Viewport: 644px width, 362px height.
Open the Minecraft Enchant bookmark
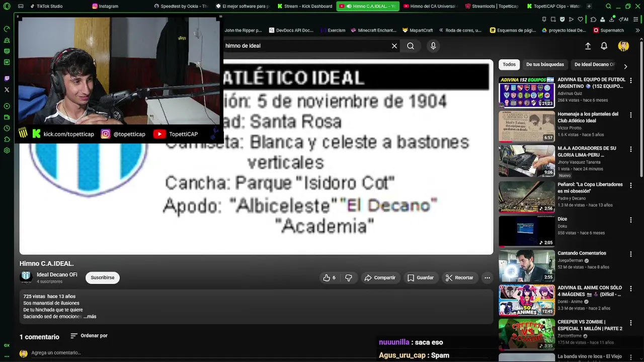(x=373, y=30)
